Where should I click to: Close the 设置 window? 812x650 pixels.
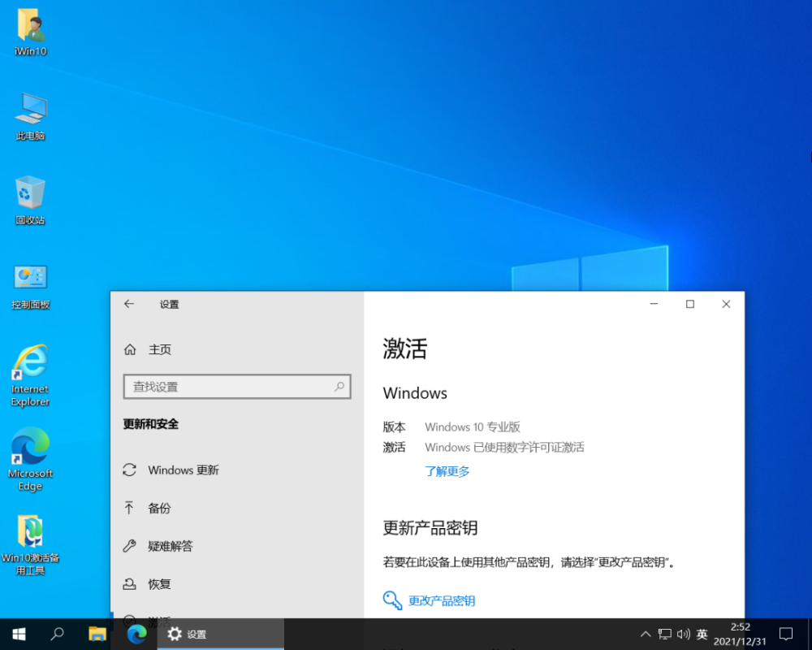[727, 304]
